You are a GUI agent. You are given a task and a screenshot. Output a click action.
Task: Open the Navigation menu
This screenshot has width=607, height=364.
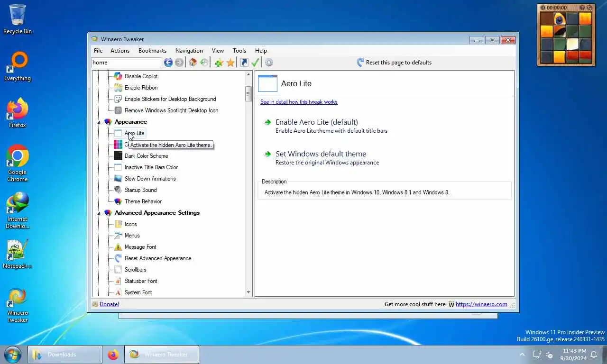pos(189,51)
